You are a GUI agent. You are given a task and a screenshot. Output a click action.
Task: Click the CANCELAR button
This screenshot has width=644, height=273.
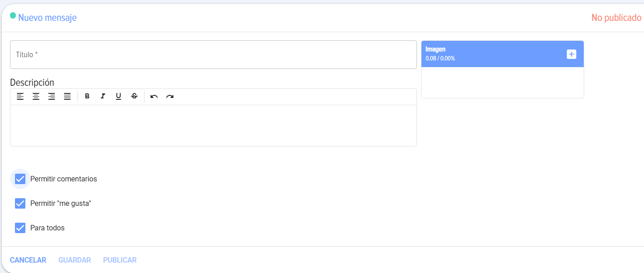click(x=28, y=260)
